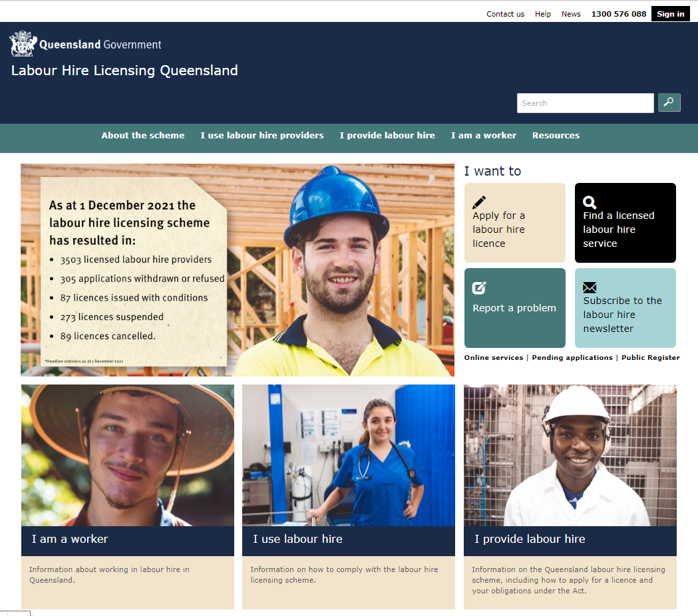Click the nurse photo for I use labour hire
The image size is (698, 616).
pyautogui.click(x=349, y=455)
